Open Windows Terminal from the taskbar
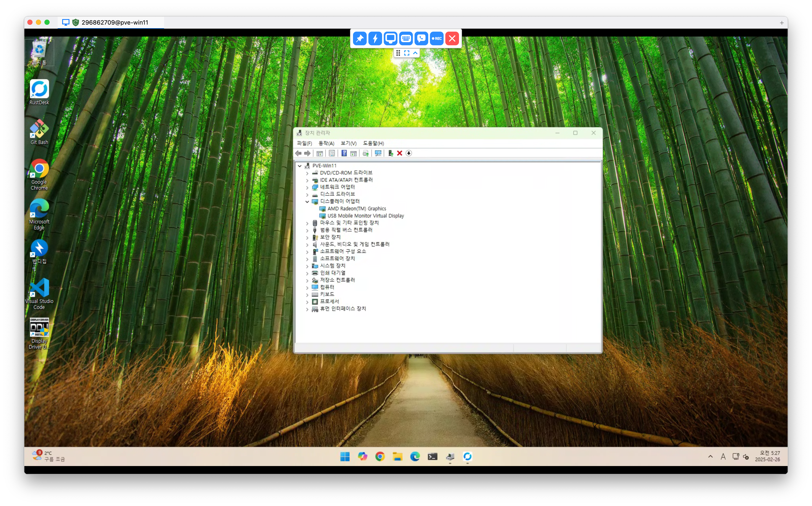The height and width of the screenshot is (506, 812). click(432, 456)
